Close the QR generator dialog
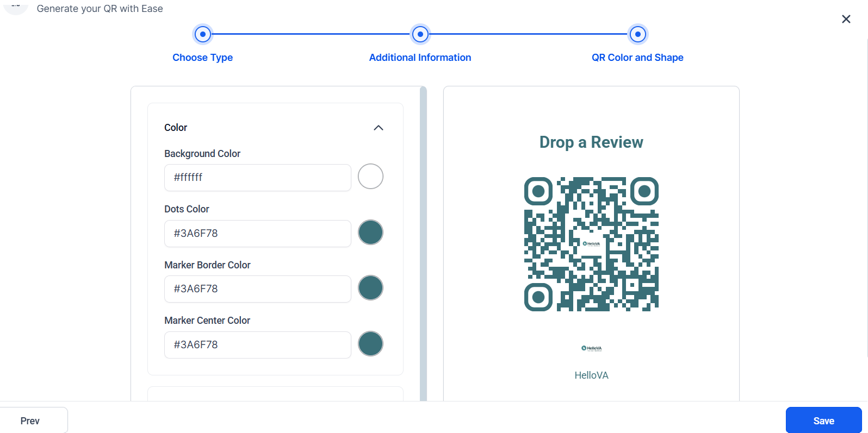The width and height of the screenshot is (868, 433). (846, 19)
